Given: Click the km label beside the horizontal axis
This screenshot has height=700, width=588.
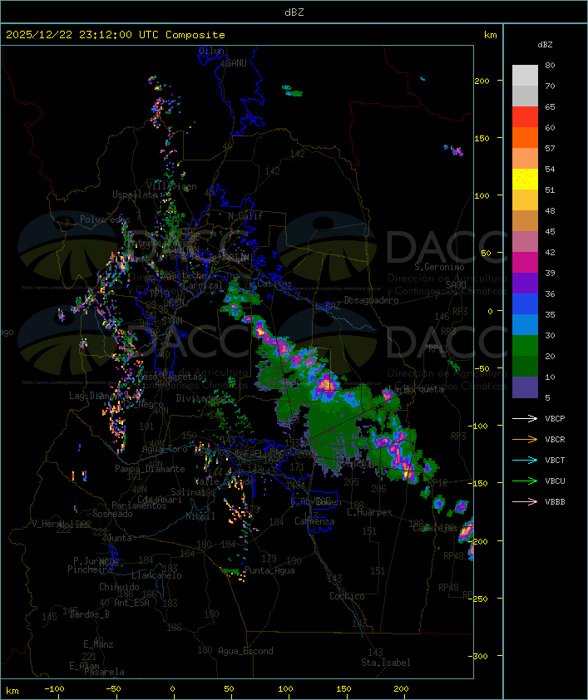Looking at the screenshot, I should click(12, 691).
